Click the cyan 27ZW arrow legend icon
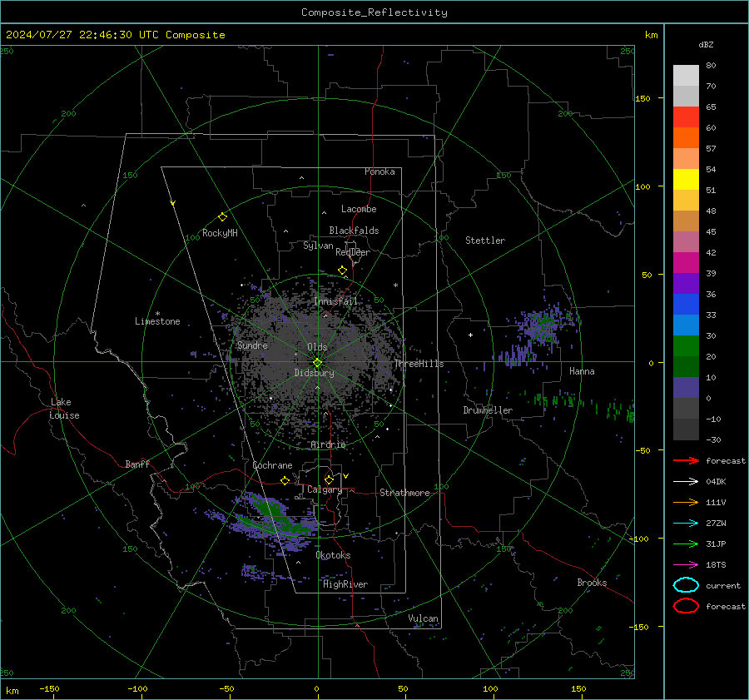Viewport: 749px width, 700px height. pos(686,524)
